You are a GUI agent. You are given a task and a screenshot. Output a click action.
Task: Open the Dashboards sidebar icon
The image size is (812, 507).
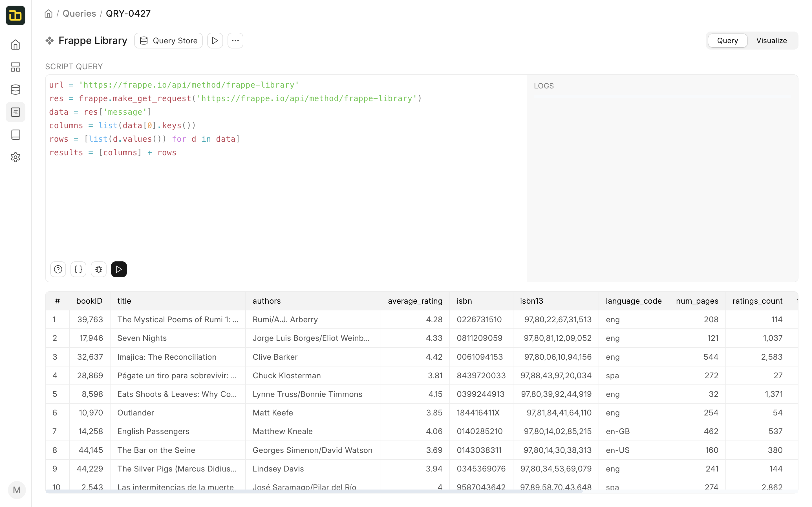click(16, 67)
